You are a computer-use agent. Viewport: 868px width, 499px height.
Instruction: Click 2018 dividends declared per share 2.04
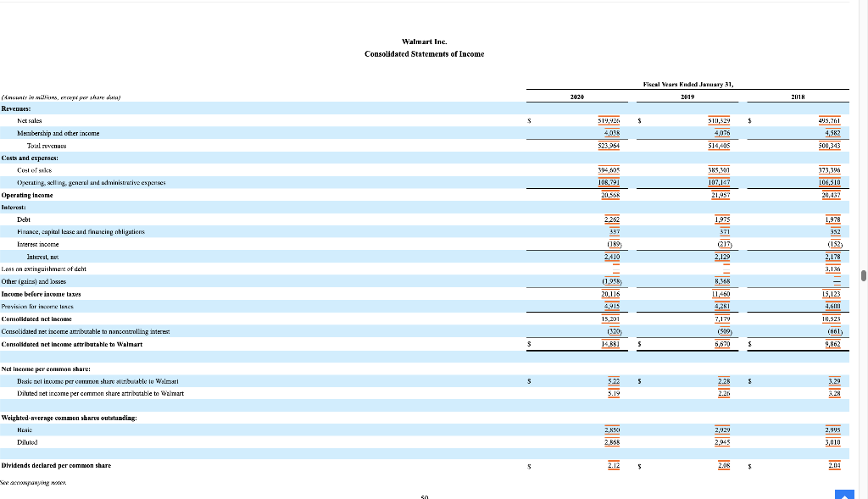tap(835, 466)
